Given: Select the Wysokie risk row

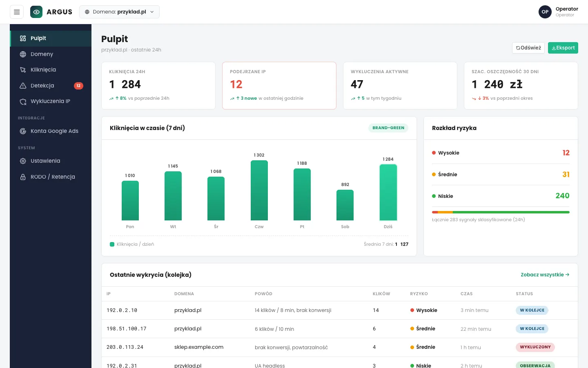Looking at the screenshot, I should (x=501, y=153).
